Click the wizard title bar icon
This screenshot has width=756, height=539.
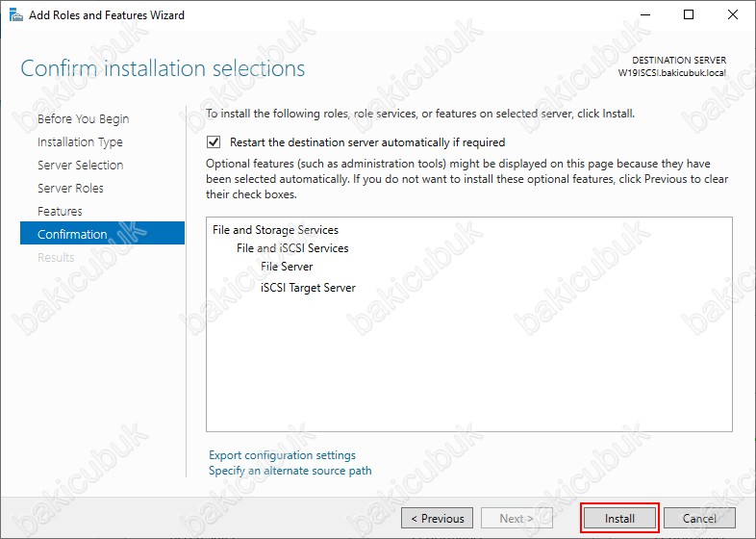point(16,15)
